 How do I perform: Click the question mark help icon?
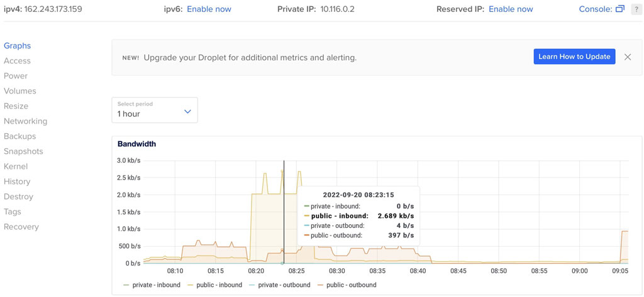(636, 9)
